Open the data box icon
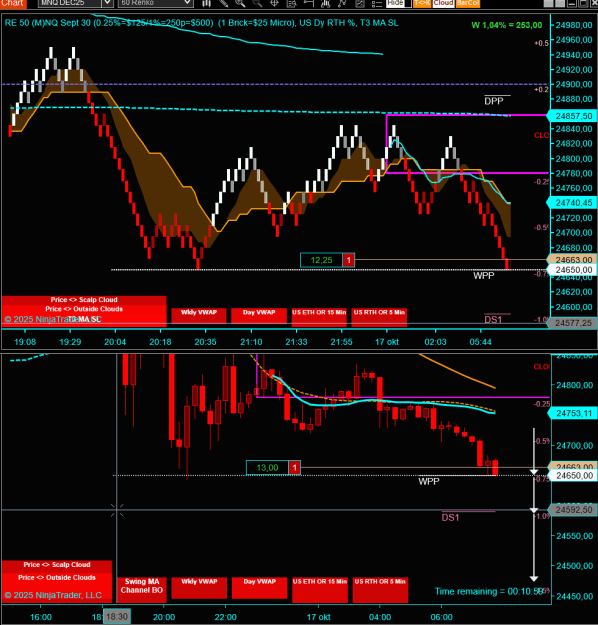The image size is (598, 625). tap(291, 4)
